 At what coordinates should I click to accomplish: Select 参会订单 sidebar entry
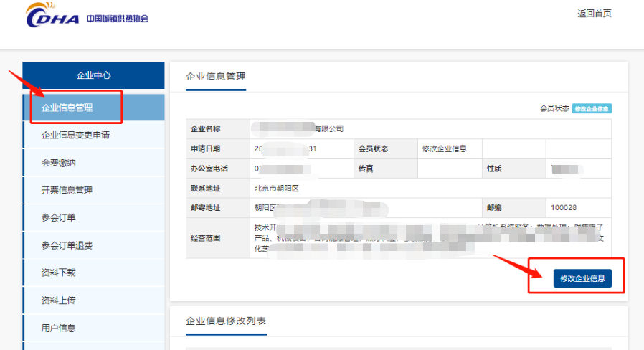point(94,218)
